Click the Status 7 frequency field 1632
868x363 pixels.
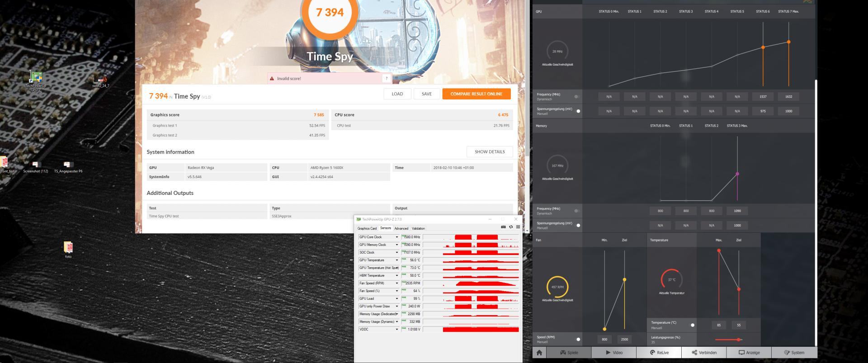[x=788, y=97]
